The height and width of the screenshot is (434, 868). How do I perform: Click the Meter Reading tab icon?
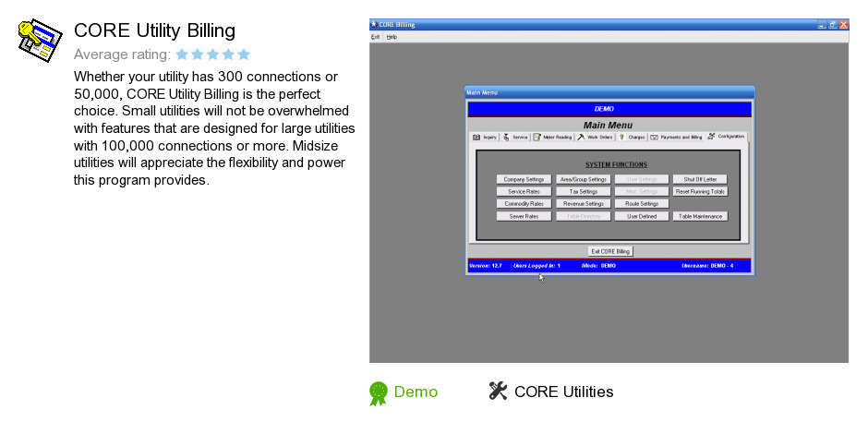pyautogui.click(x=537, y=137)
